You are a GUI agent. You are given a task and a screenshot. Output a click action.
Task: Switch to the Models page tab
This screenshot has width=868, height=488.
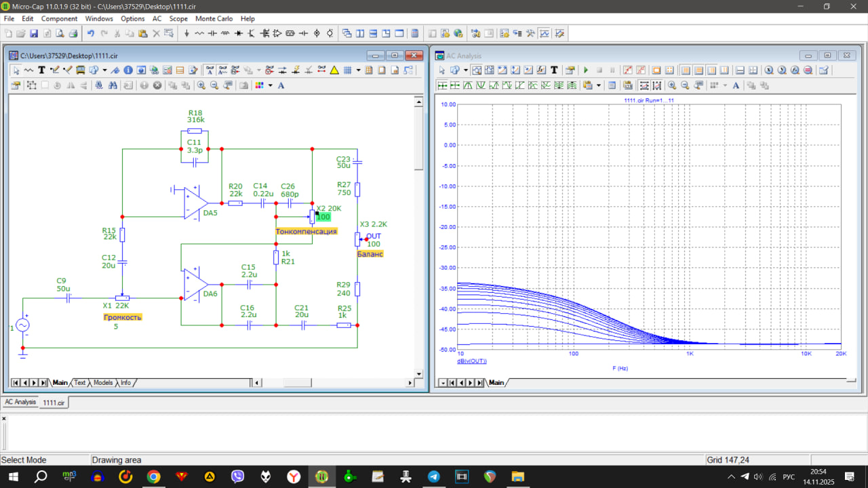(x=103, y=383)
